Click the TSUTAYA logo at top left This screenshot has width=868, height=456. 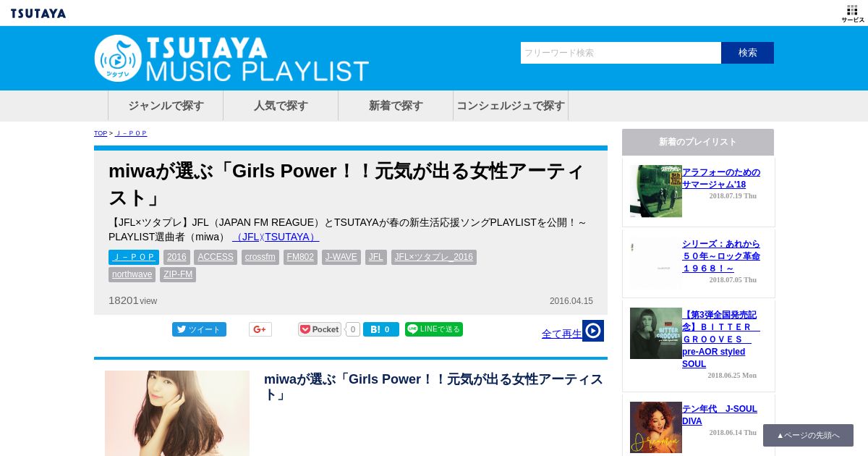tap(38, 13)
